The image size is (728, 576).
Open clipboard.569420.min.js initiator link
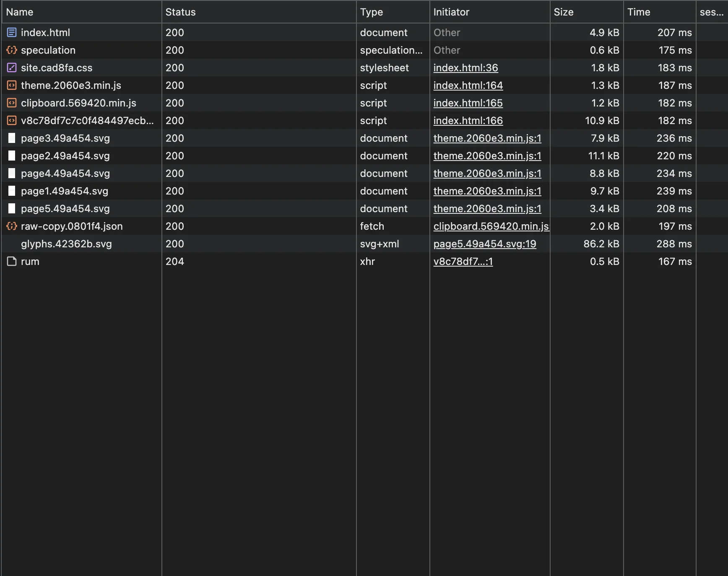[491, 226]
